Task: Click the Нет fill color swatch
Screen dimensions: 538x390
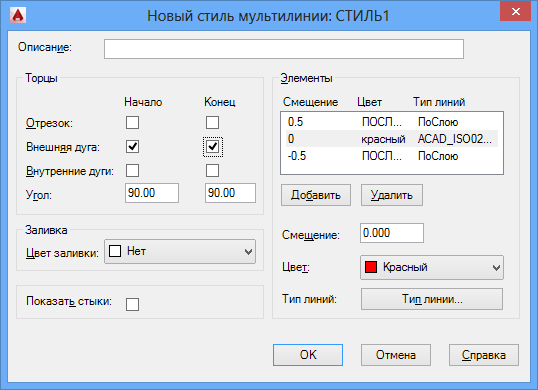Action: point(115,251)
